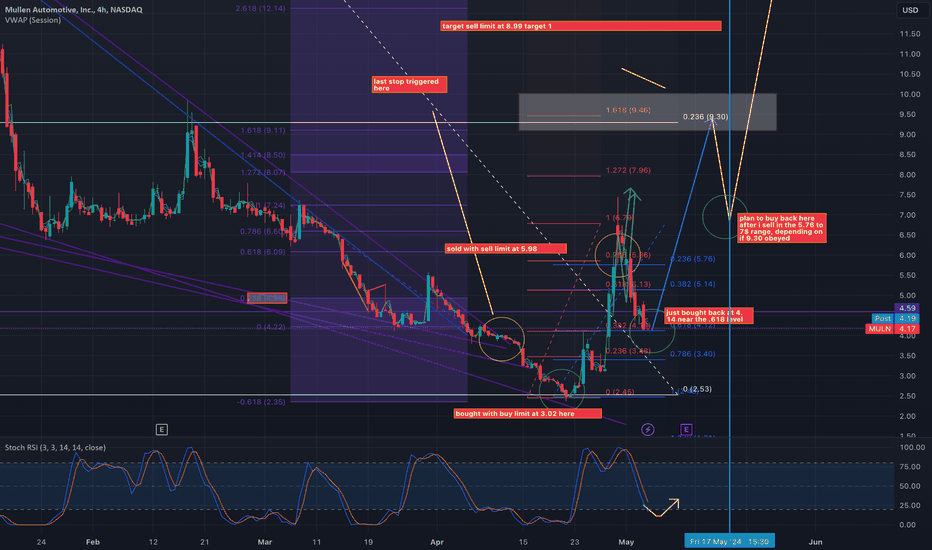This screenshot has width=932, height=550.
Task: Click the Feb label on time axis
Action: 93,542
